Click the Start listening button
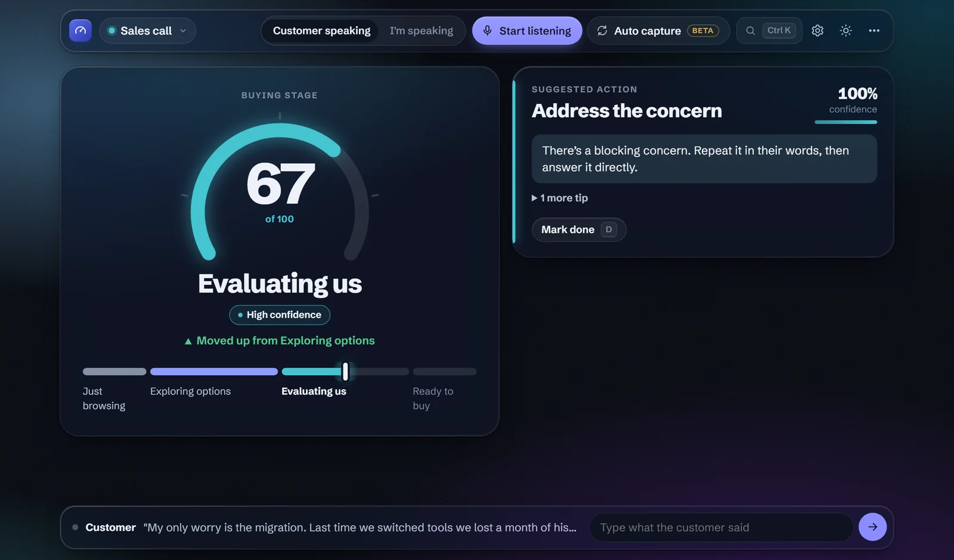Viewport: 954px width, 560px height. 527,30
